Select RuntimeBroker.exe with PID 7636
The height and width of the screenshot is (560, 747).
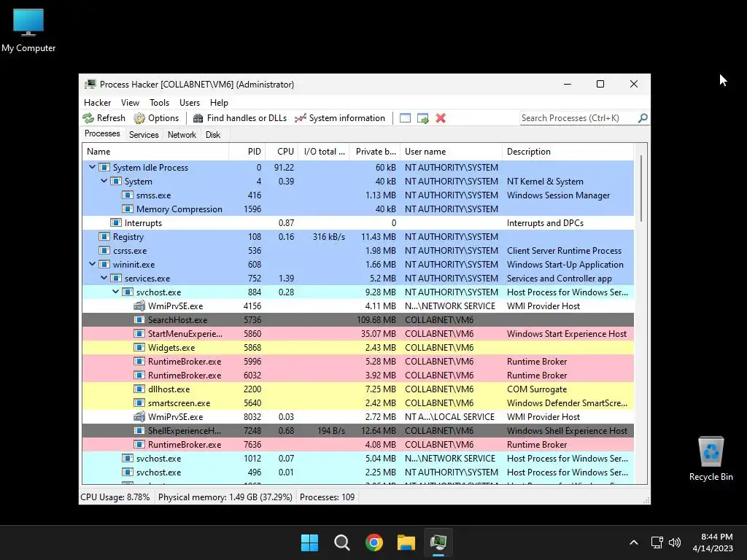(x=357, y=444)
